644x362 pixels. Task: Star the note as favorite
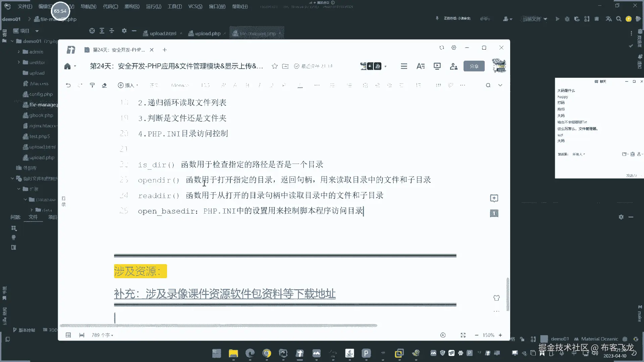coord(275,66)
